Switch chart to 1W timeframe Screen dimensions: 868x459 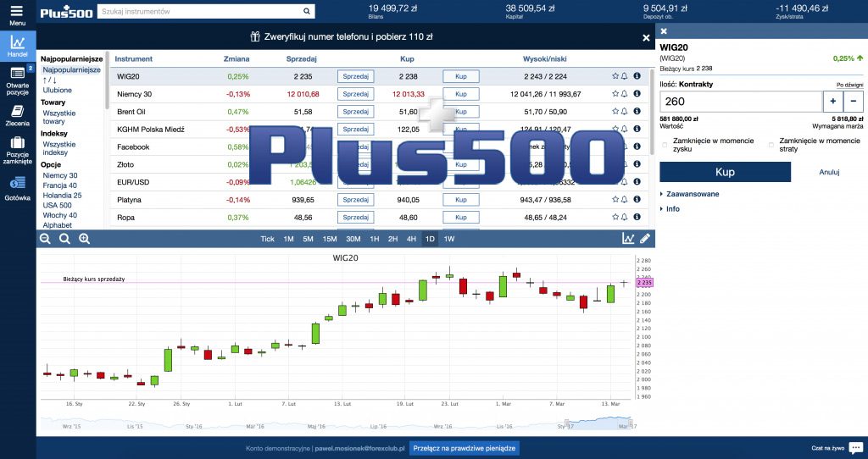(x=449, y=239)
